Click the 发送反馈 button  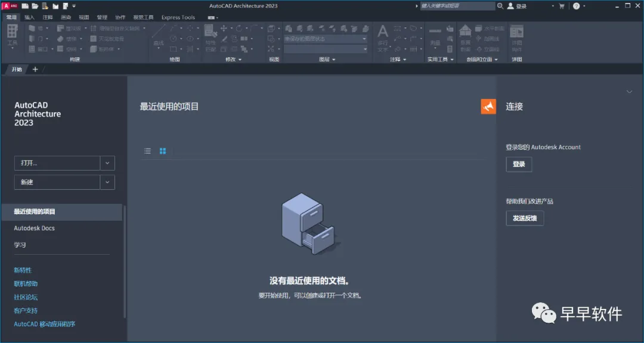pyautogui.click(x=525, y=218)
